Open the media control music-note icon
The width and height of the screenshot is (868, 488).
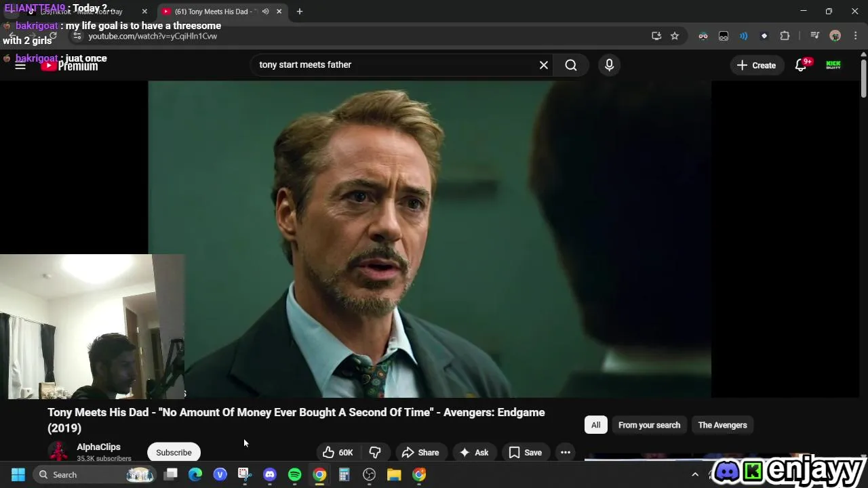point(815,36)
